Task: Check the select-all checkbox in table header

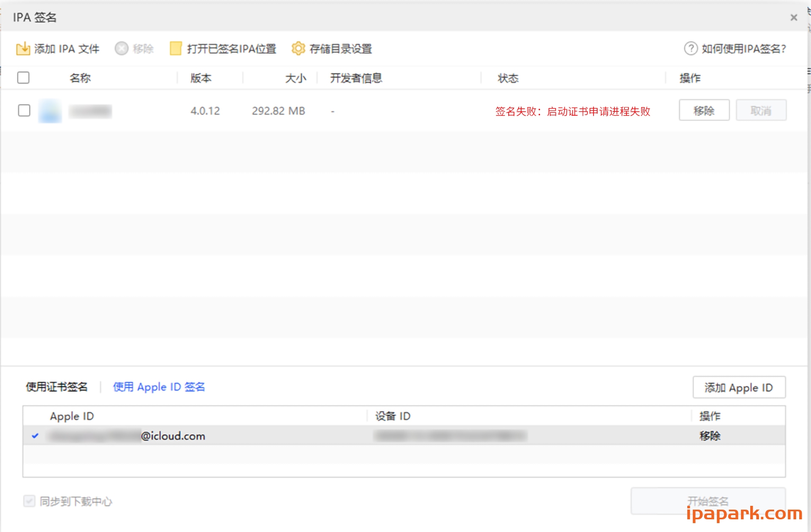Action: click(x=24, y=78)
